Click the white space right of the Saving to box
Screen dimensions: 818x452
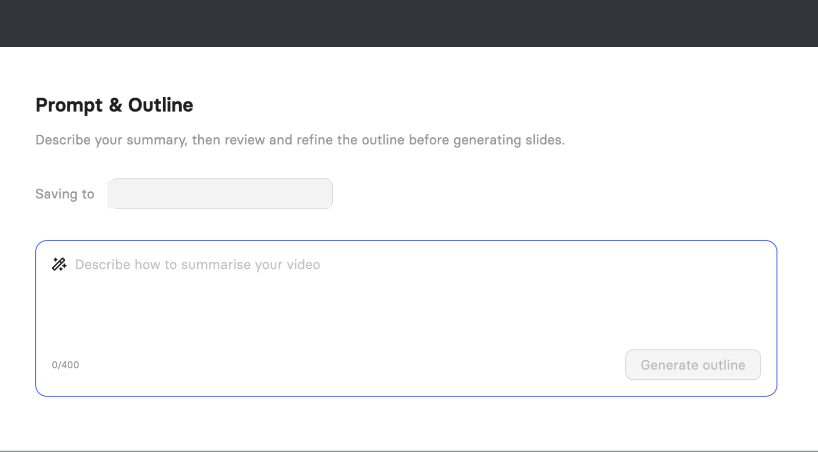pyautogui.click(x=550, y=194)
